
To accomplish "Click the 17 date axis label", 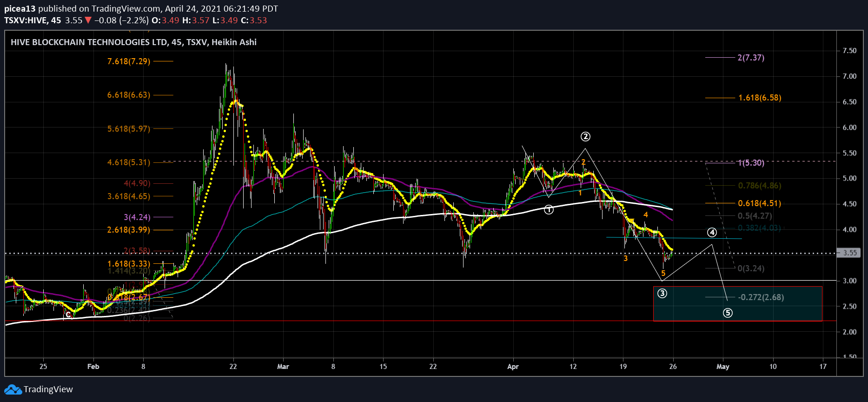I will [x=823, y=367].
